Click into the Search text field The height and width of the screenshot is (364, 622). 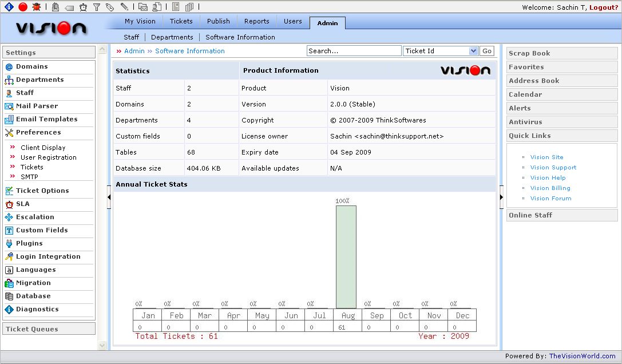[x=354, y=51]
